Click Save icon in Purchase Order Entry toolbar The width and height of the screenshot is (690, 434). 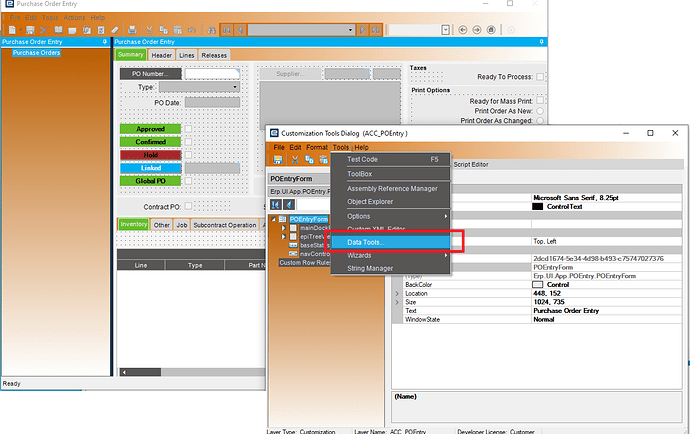30,30
